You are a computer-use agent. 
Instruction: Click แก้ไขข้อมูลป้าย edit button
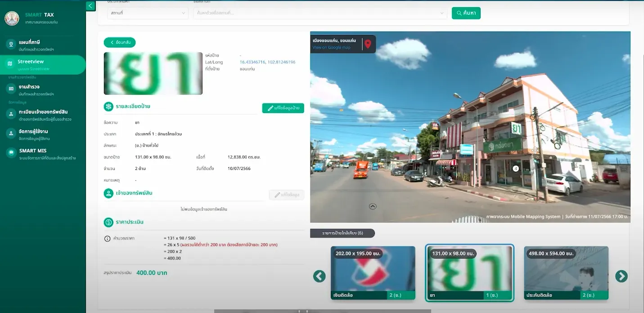pyautogui.click(x=283, y=108)
